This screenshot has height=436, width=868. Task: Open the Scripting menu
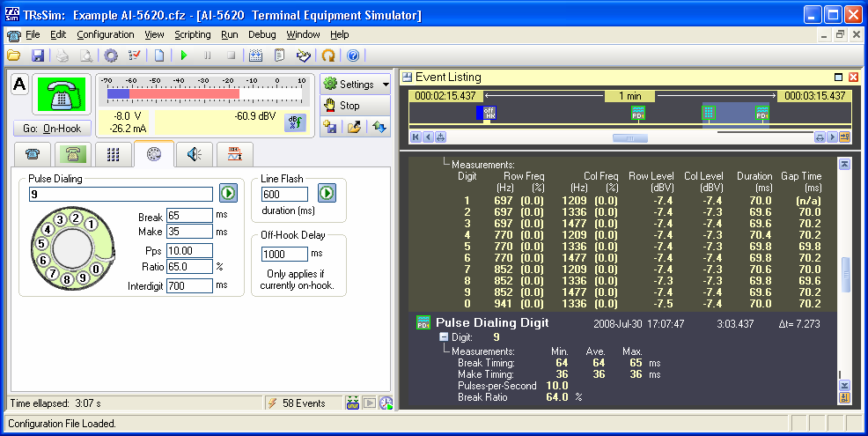pyautogui.click(x=193, y=34)
